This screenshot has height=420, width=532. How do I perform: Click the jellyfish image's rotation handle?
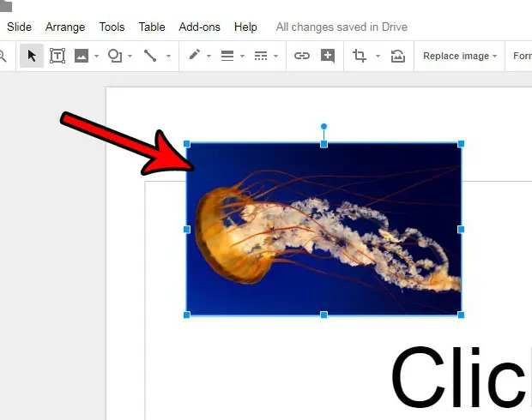point(323,127)
